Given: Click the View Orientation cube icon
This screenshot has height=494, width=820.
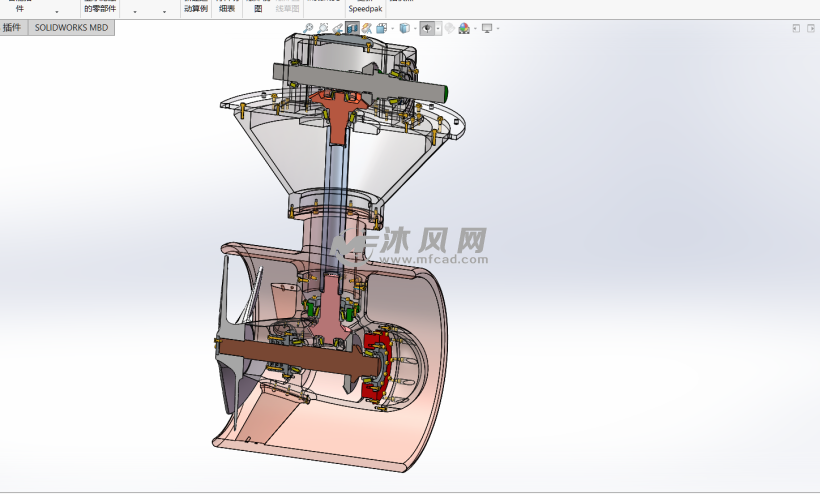Looking at the screenshot, I should click(x=382, y=28).
